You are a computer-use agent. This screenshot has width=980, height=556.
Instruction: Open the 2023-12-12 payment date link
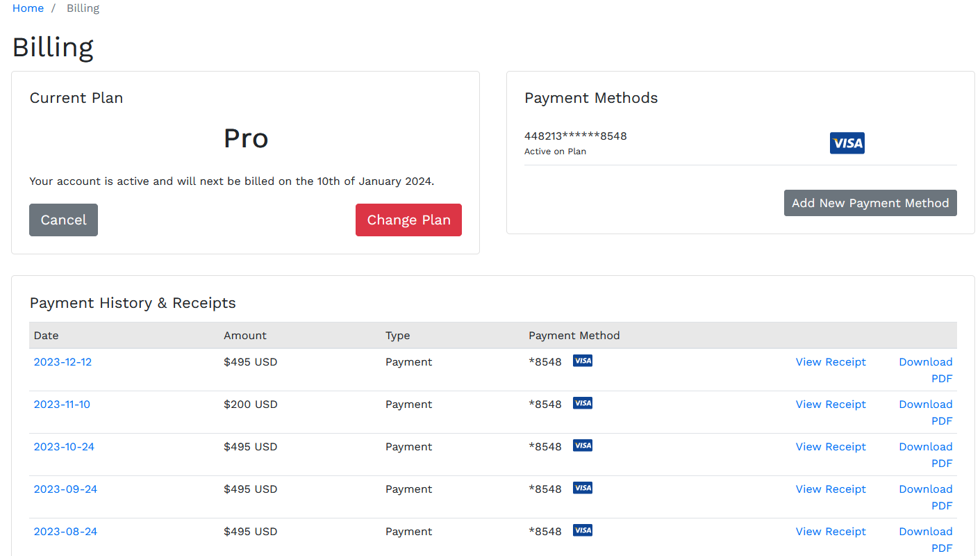pyautogui.click(x=63, y=362)
